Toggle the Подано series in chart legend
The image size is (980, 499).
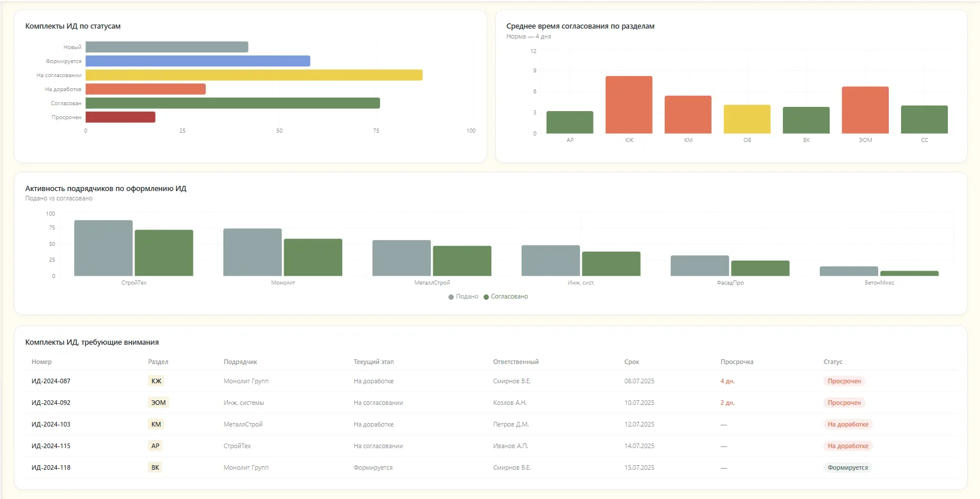(x=463, y=297)
